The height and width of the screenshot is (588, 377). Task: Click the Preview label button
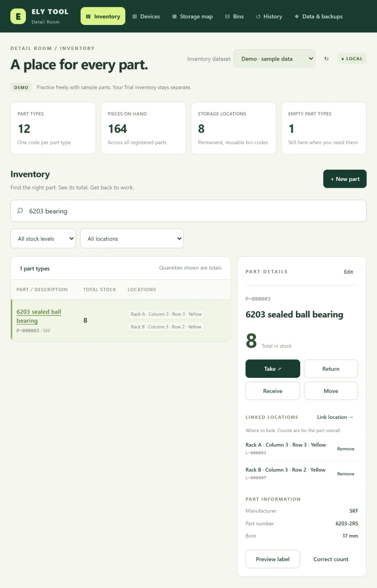(273, 559)
